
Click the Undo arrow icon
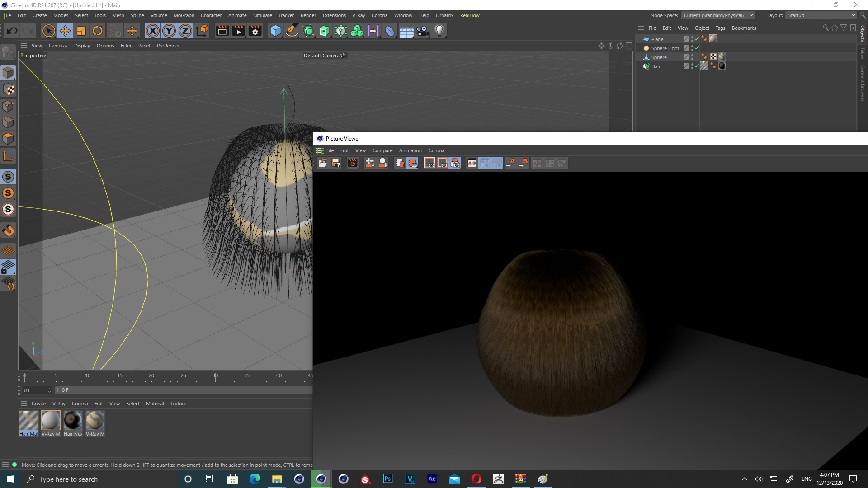(12, 31)
